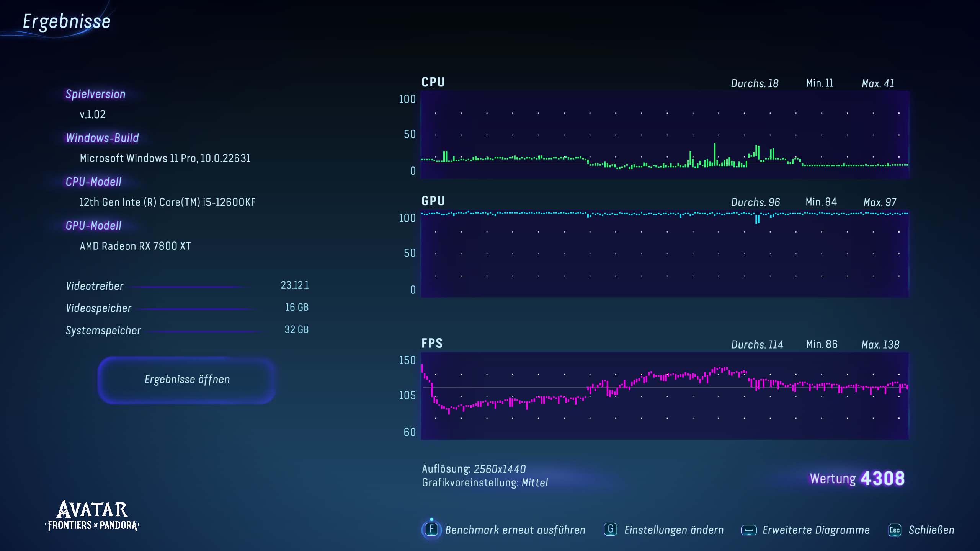The image size is (980, 551).
Task: Click Schließen to close results
Action: point(931,530)
